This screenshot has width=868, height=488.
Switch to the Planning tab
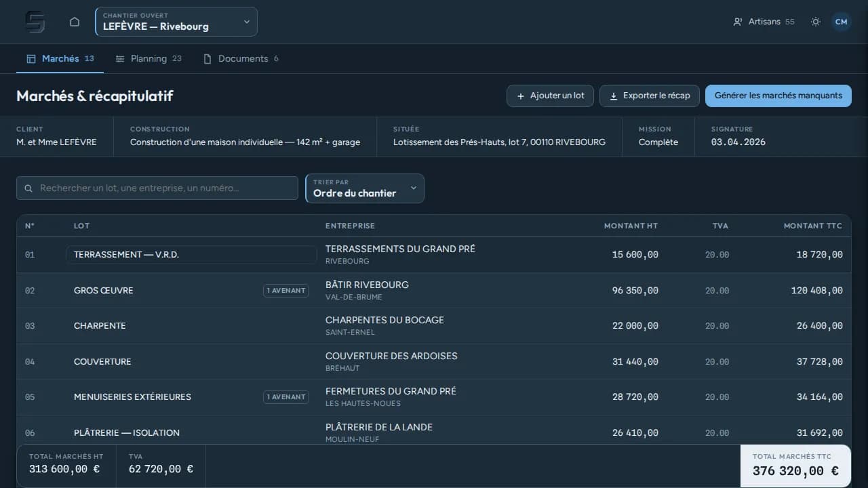coord(148,59)
